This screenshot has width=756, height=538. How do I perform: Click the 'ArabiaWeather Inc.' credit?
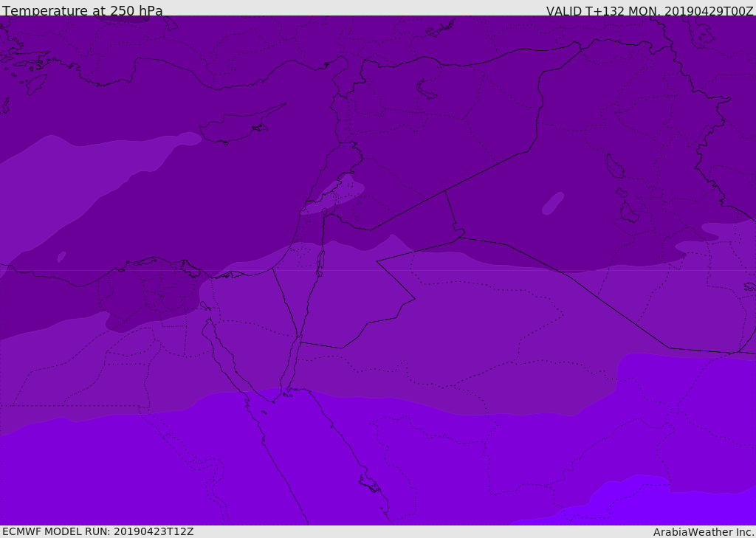point(704,532)
